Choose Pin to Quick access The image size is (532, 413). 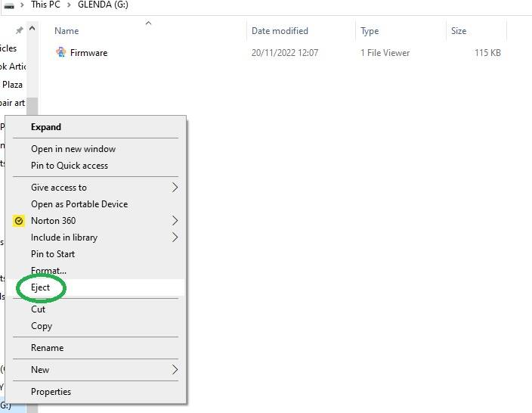[96, 166]
